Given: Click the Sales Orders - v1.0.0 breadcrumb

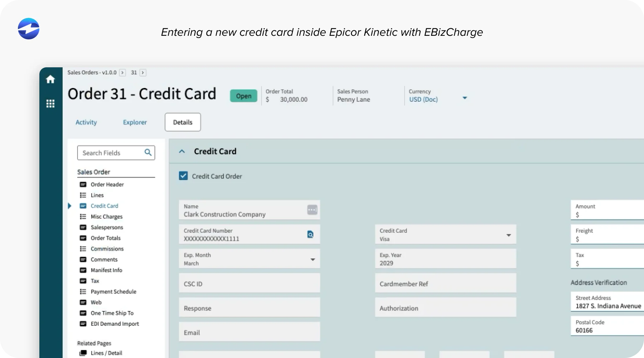Looking at the screenshot, I should click(92, 72).
